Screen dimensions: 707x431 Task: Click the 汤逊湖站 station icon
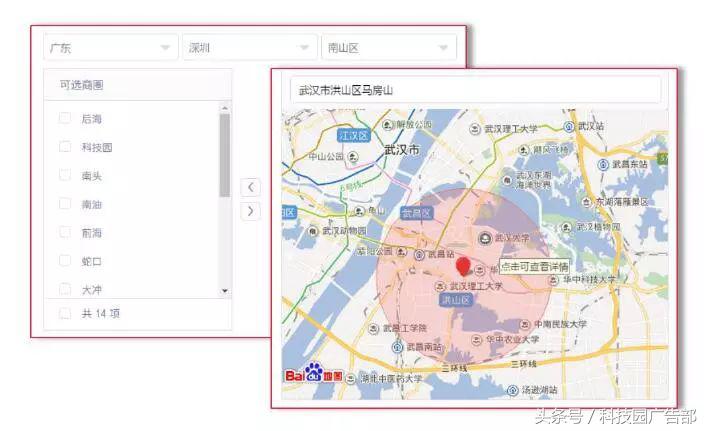[x=513, y=390]
